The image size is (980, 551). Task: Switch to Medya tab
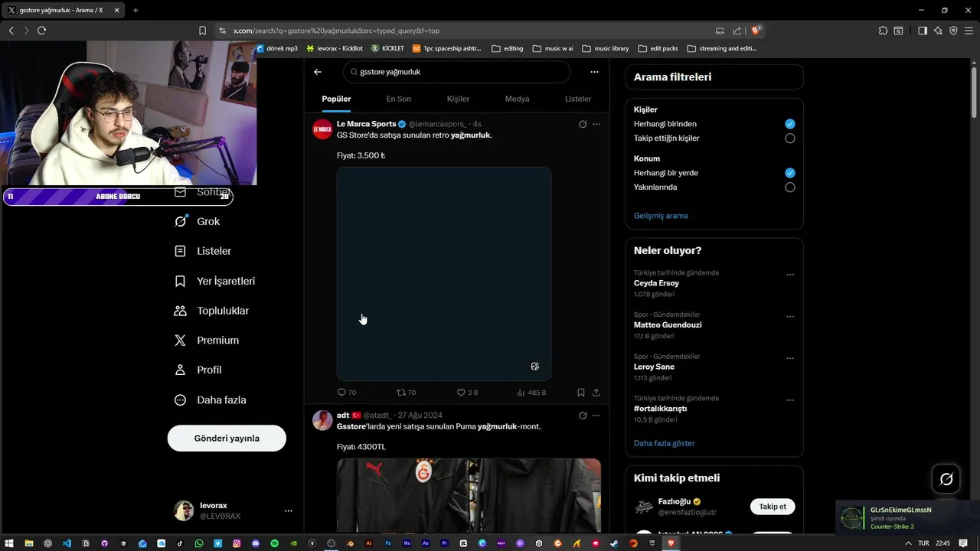click(x=518, y=99)
